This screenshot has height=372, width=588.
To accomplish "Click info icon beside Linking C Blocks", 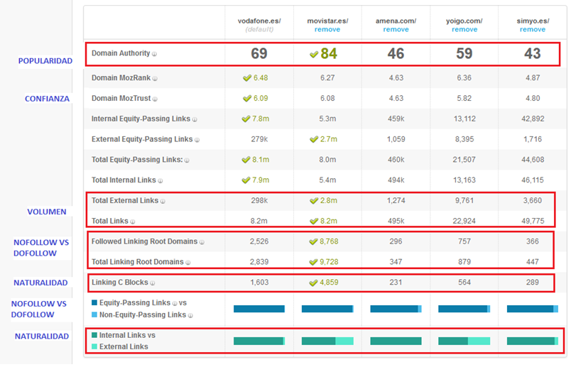I will click(153, 283).
